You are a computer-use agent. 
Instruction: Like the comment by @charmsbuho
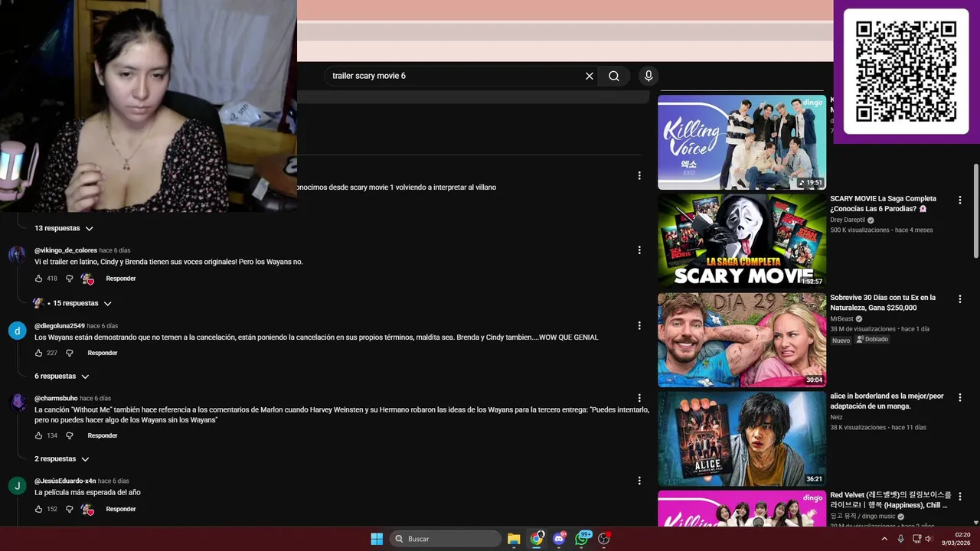(x=39, y=435)
